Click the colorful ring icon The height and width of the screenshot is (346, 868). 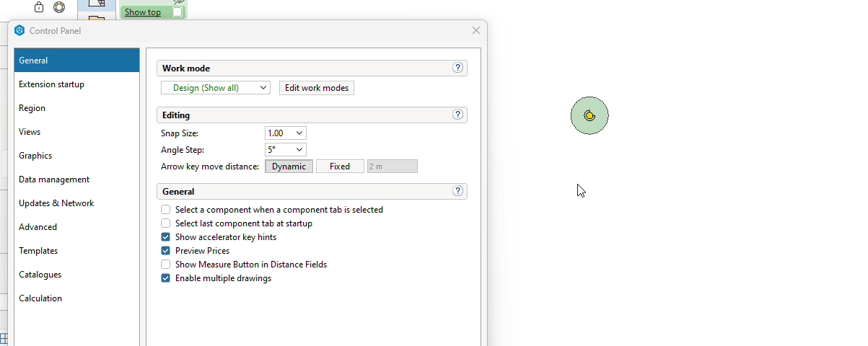point(59,7)
